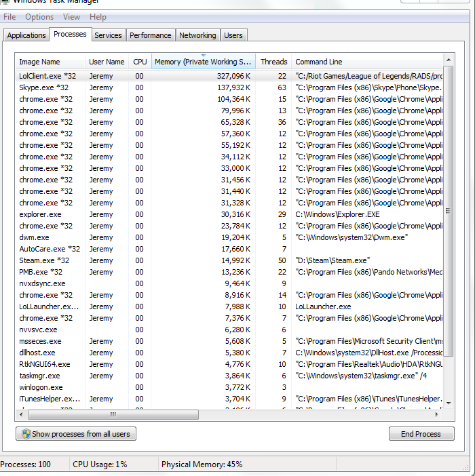Open the Options menu
The image size is (475, 476).
39,17
